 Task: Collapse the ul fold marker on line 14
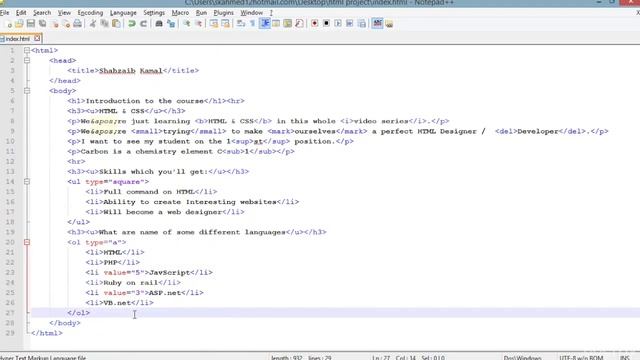coord(27,181)
